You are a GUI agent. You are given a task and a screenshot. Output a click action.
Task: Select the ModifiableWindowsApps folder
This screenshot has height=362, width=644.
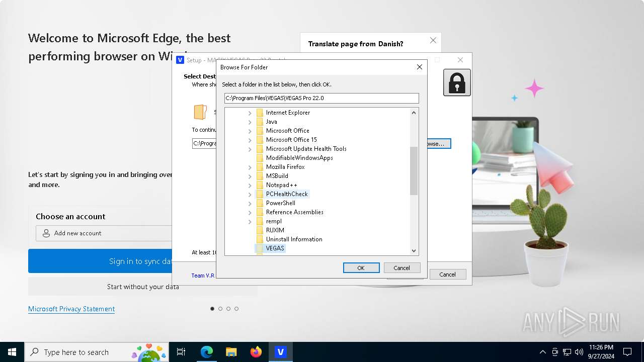pyautogui.click(x=299, y=158)
